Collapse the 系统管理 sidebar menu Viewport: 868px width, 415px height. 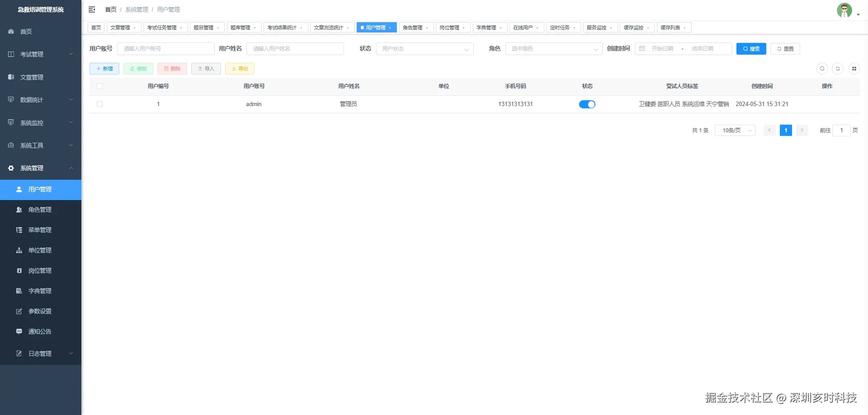pyautogui.click(x=41, y=168)
